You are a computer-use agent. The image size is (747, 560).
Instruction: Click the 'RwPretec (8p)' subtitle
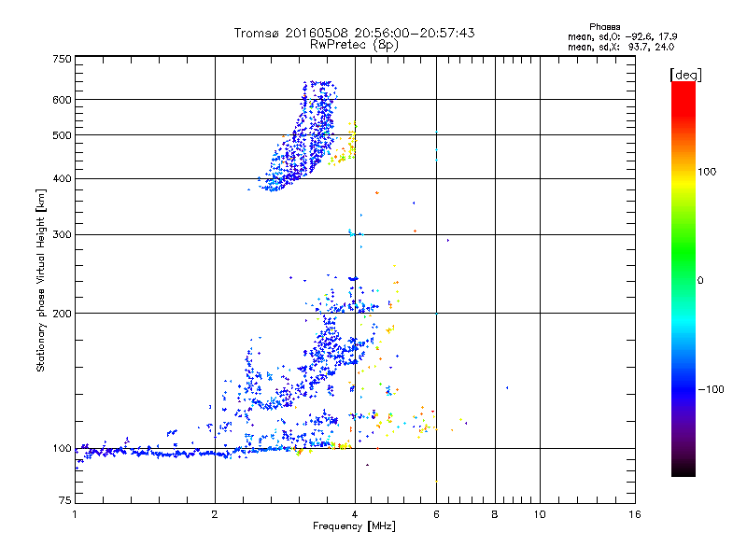tap(354, 45)
